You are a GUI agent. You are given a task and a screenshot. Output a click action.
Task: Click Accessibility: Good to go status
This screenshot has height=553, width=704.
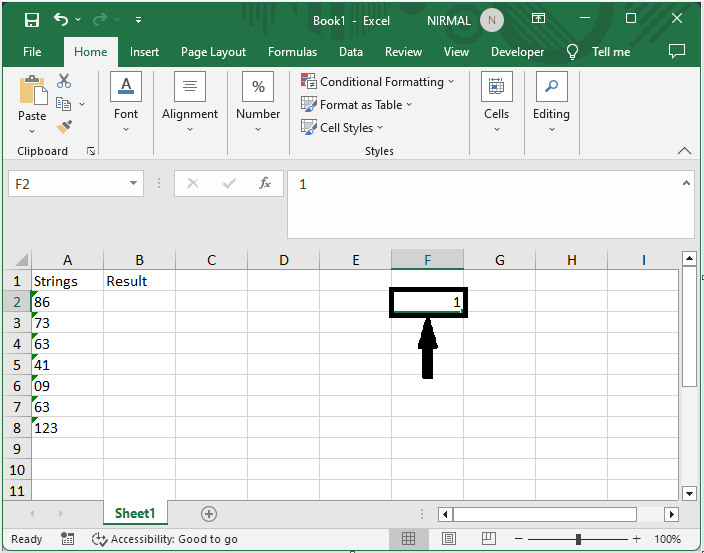(165, 539)
